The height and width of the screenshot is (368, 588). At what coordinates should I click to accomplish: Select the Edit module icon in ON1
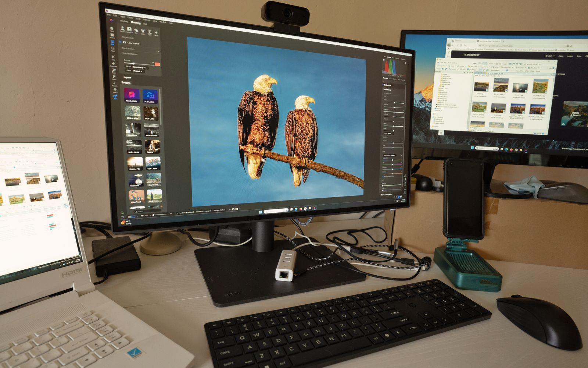[112, 43]
